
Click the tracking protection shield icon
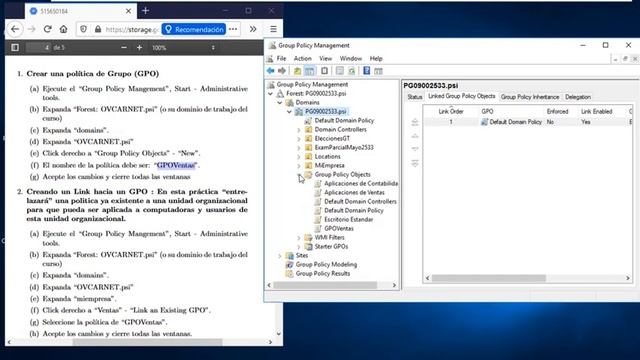[84, 29]
